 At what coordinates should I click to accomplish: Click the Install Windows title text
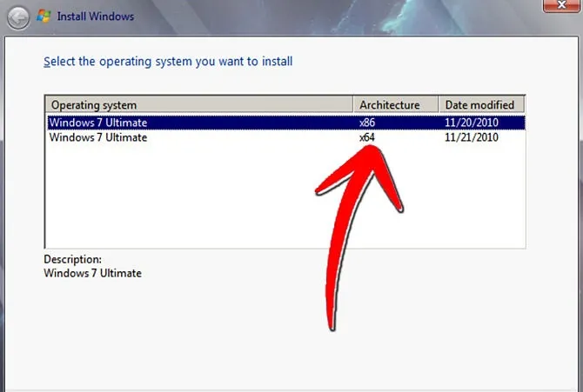(96, 17)
